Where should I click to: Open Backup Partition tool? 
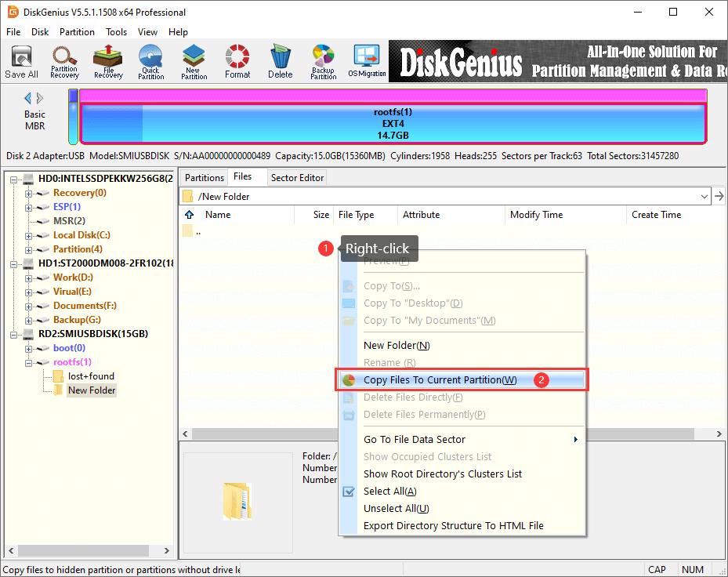[324, 62]
